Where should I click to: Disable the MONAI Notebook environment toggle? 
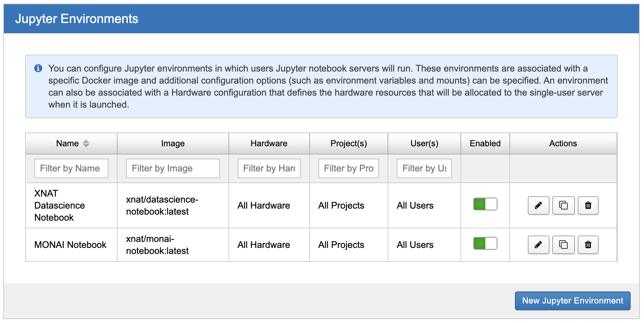tap(485, 243)
